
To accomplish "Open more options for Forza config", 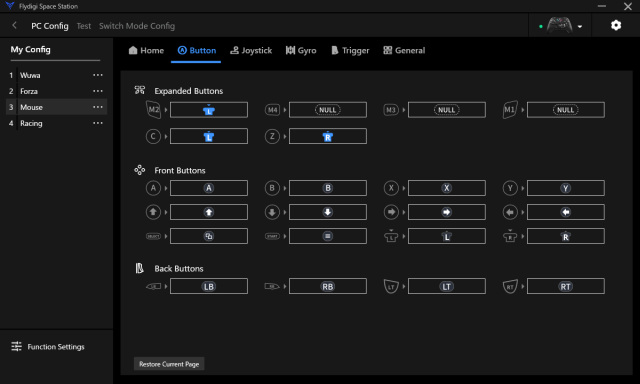I will (x=98, y=91).
